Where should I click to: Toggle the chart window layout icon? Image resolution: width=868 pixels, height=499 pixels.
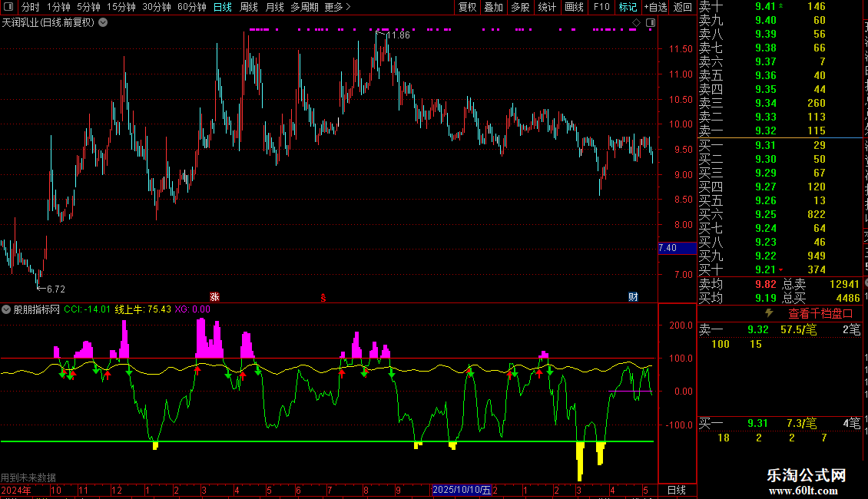click(651, 23)
